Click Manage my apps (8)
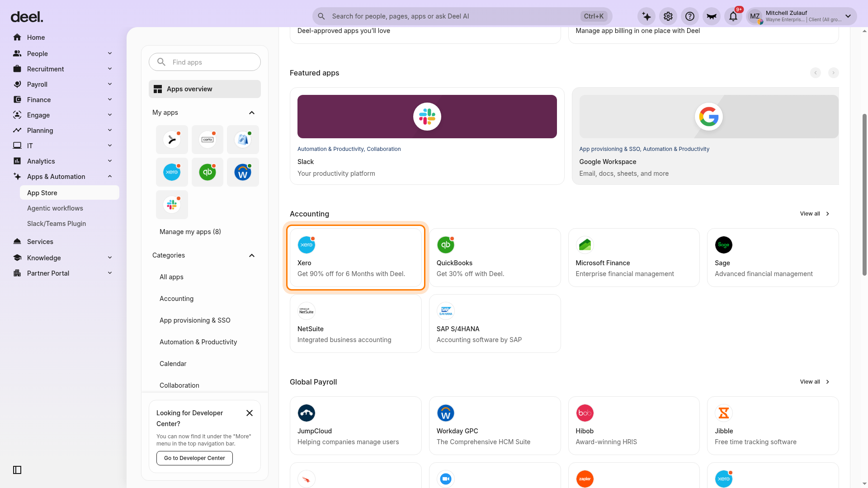Screen dimensions: 868x488 (x=190, y=232)
